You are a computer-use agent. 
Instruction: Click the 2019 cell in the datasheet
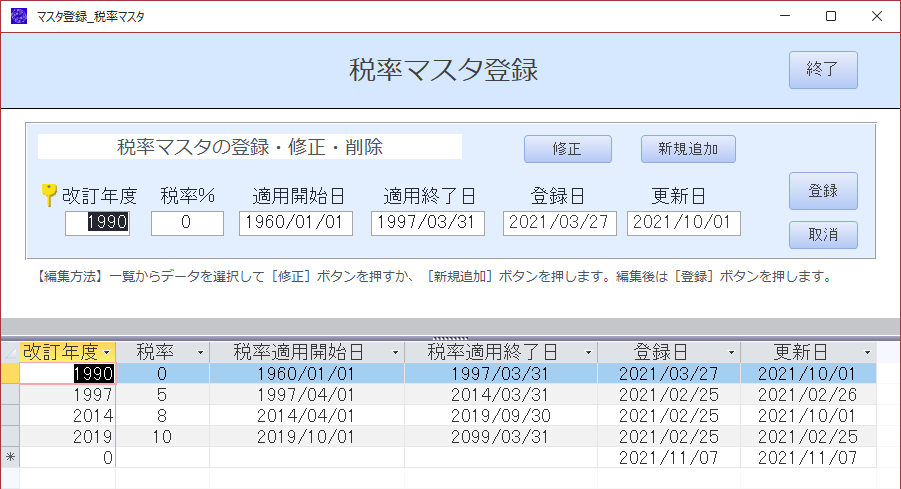pyautogui.click(x=68, y=437)
